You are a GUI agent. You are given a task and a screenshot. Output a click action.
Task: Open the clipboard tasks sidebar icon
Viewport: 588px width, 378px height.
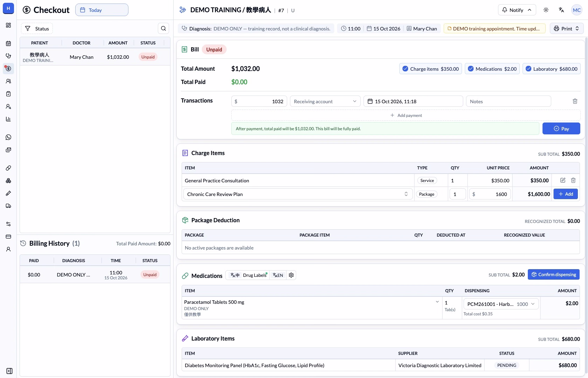8,94
